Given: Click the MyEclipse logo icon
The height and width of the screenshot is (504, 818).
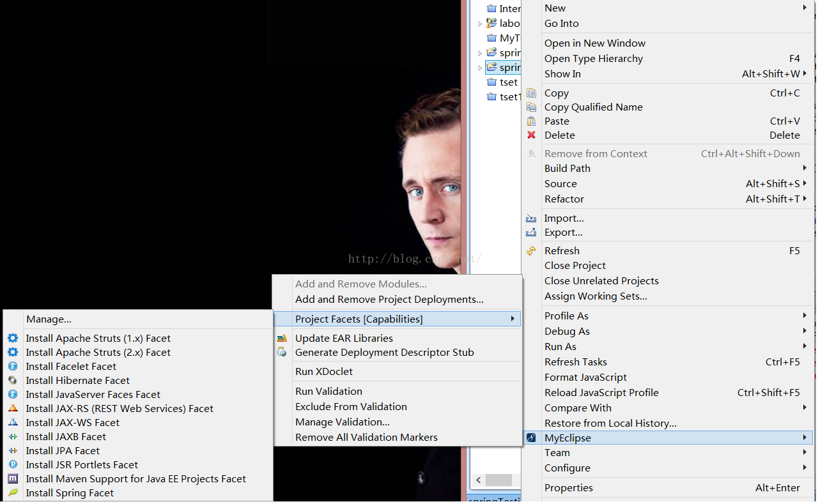Looking at the screenshot, I should pos(531,438).
